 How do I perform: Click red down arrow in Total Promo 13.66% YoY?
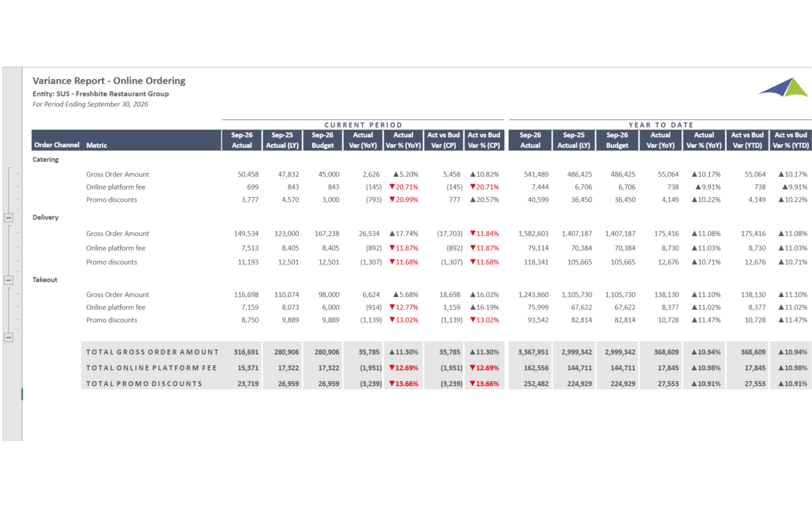tap(392, 384)
